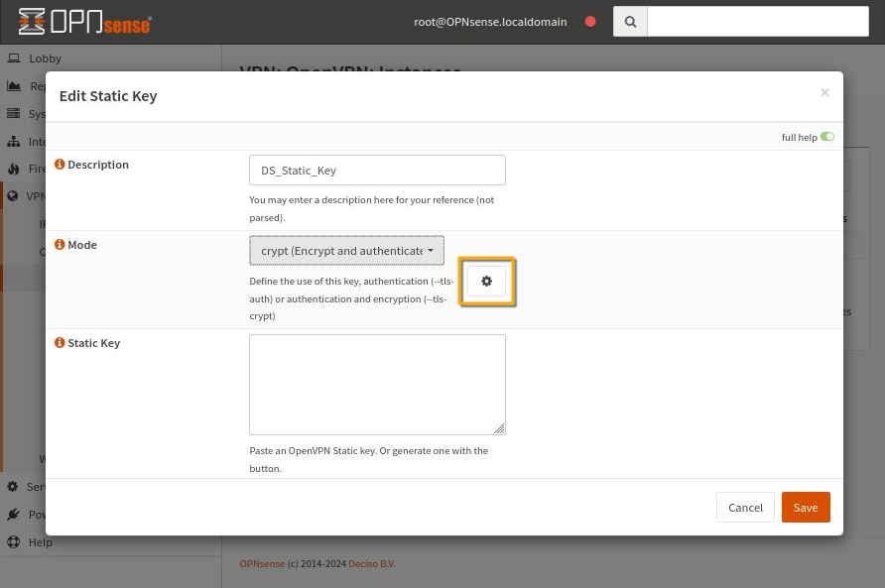Select the Lobby sidebar icon
This screenshot has width=885, height=588.
coord(13,58)
